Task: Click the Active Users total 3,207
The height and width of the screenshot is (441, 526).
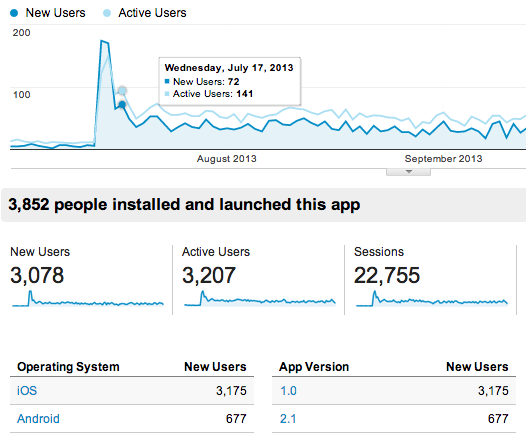Action: 209,275
